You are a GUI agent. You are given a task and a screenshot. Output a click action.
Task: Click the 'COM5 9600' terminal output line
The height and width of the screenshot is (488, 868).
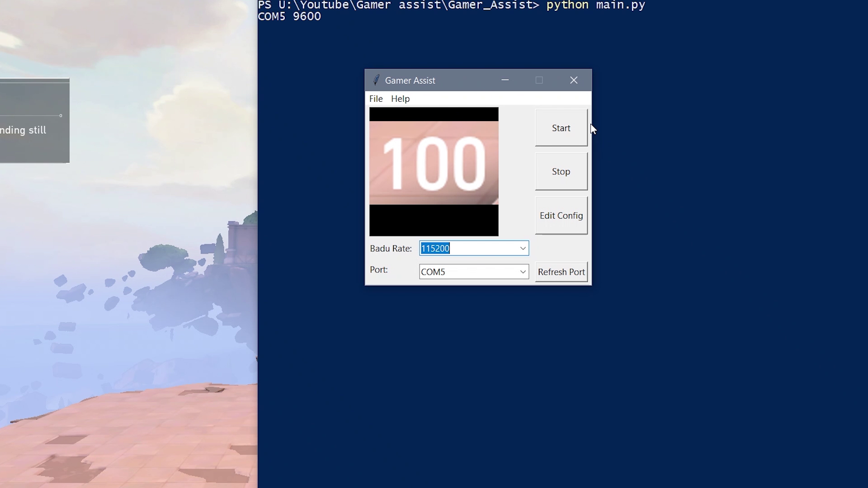click(289, 16)
